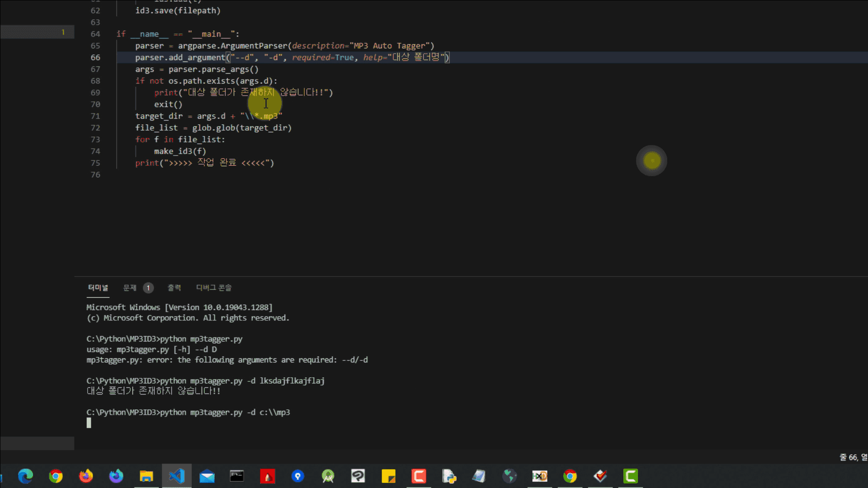The height and width of the screenshot is (488, 868).
Task: Open the red Camtasia taskbar icon
Action: click(x=419, y=476)
